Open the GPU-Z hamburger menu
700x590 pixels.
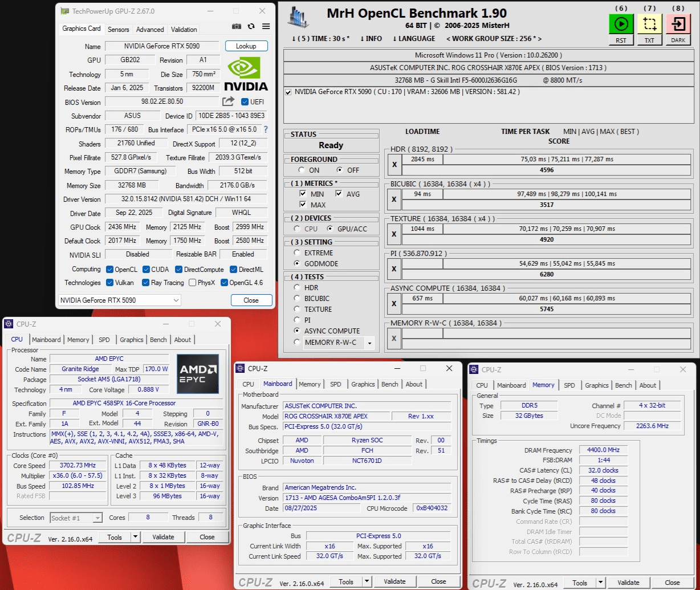coord(266,27)
